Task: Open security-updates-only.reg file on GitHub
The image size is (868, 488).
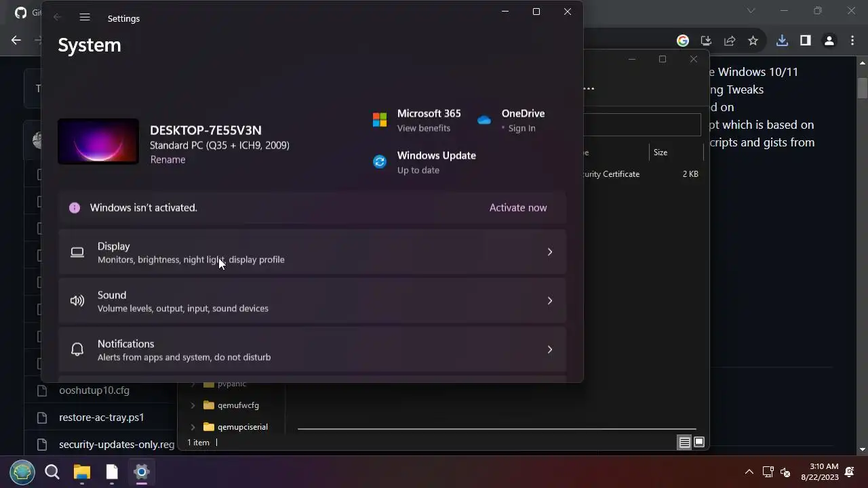Action: pyautogui.click(x=117, y=445)
